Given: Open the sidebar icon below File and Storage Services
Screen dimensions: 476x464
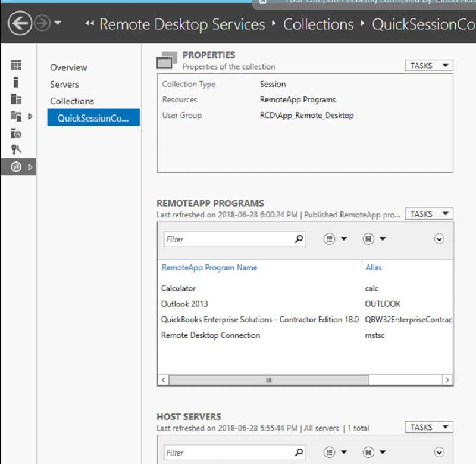Looking at the screenshot, I should [16, 133].
